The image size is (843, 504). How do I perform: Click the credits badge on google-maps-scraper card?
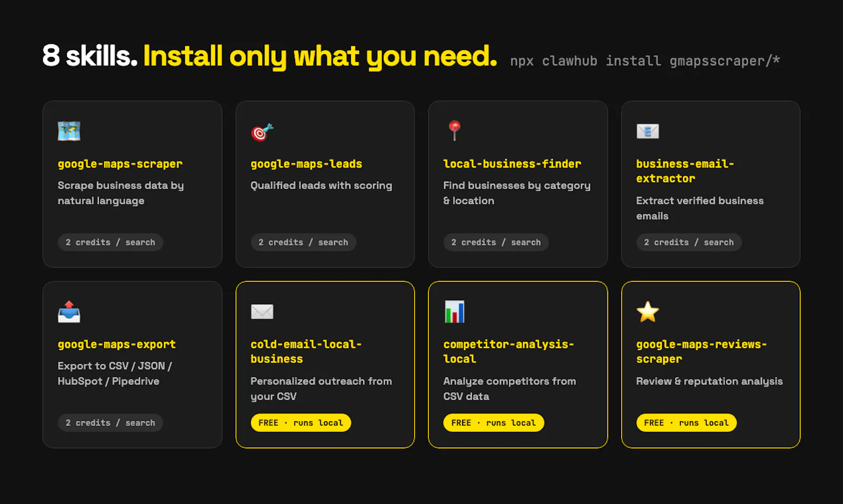coord(110,242)
